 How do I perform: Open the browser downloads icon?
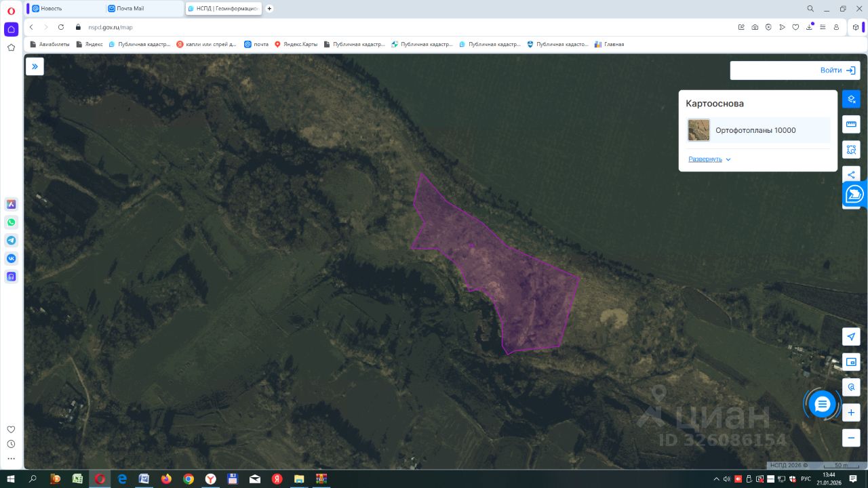[x=809, y=27]
